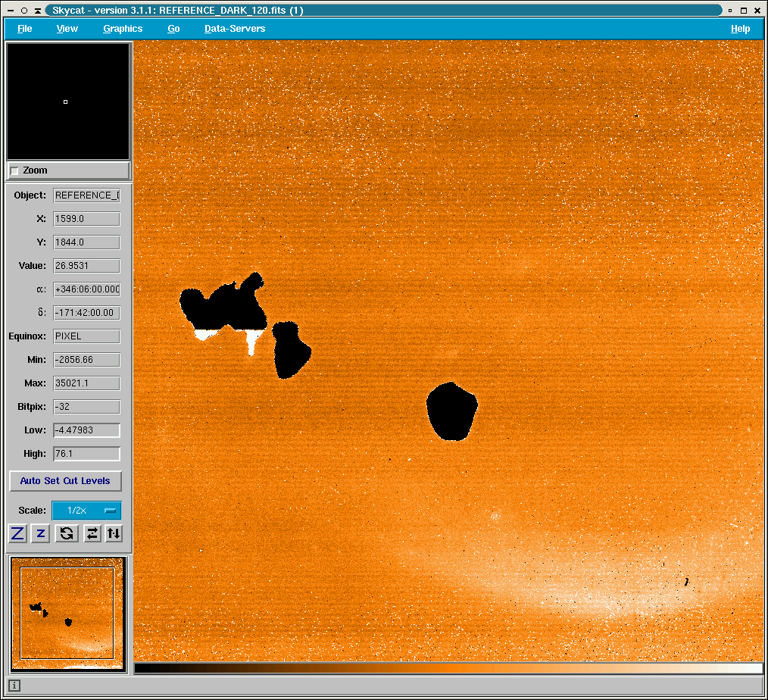Open the Scale 1/2x dropdown
The width and height of the screenshot is (768, 700).
click(x=86, y=511)
